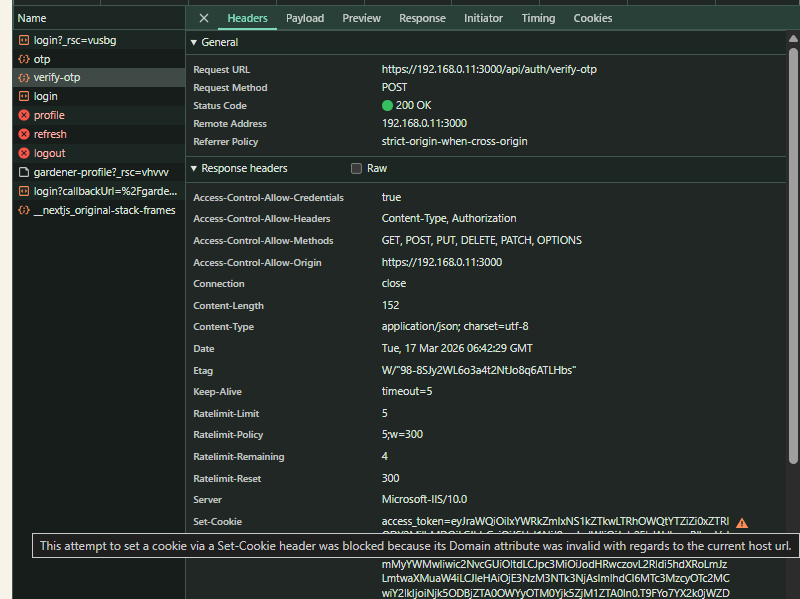Click the Access-Control-Allow-Methods value
The height and width of the screenshot is (599, 800).
click(482, 240)
